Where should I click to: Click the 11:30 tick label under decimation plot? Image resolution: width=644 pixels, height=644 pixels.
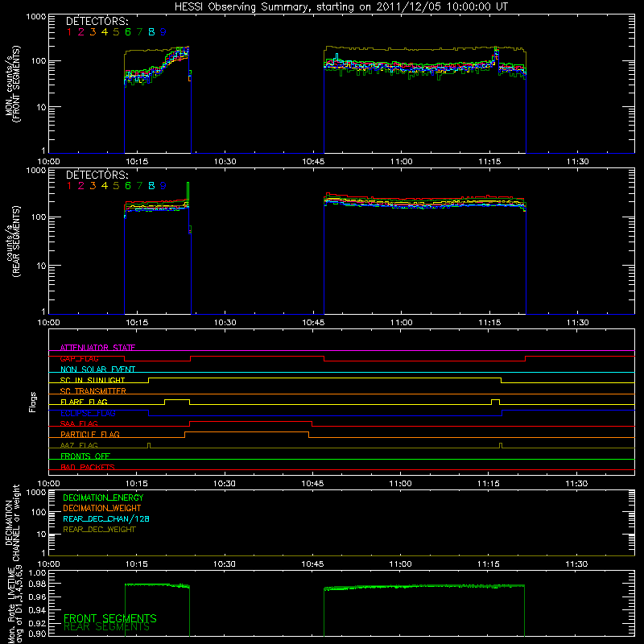pyautogui.click(x=576, y=564)
